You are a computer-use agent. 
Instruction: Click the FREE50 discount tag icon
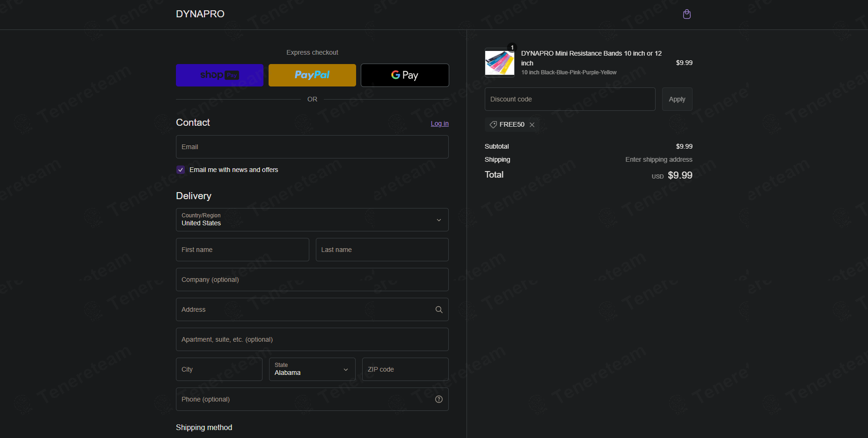point(493,124)
